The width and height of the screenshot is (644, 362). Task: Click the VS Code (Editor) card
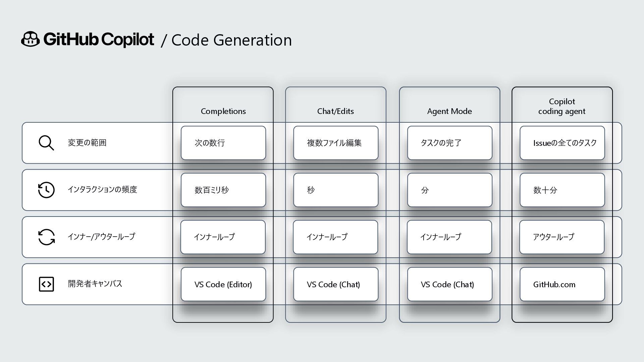pyautogui.click(x=223, y=284)
